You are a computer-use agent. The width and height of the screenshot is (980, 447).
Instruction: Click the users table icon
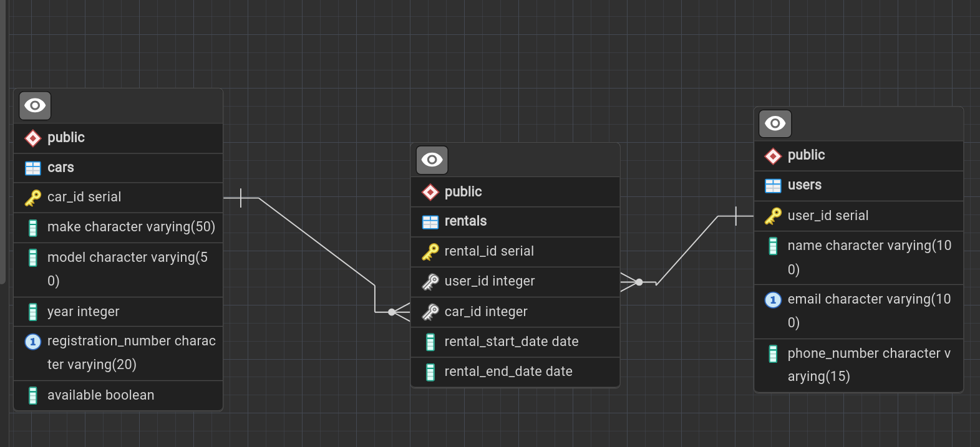[773, 185]
